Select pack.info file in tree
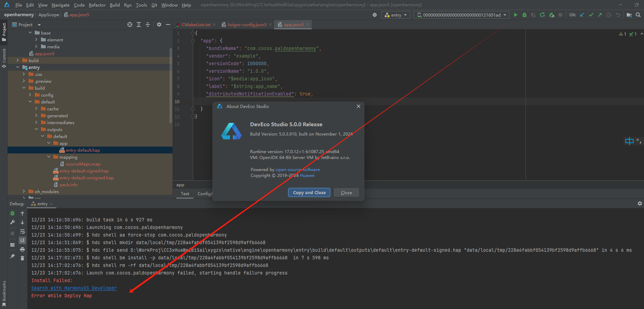 coord(69,185)
